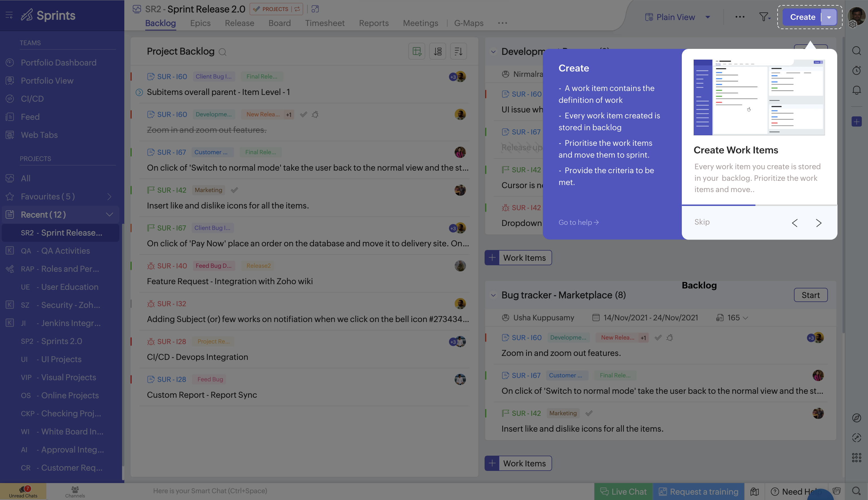The height and width of the screenshot is (500, 868).
Task: Click the compass explore icon bottom right
Action: (x=856, y=418)
